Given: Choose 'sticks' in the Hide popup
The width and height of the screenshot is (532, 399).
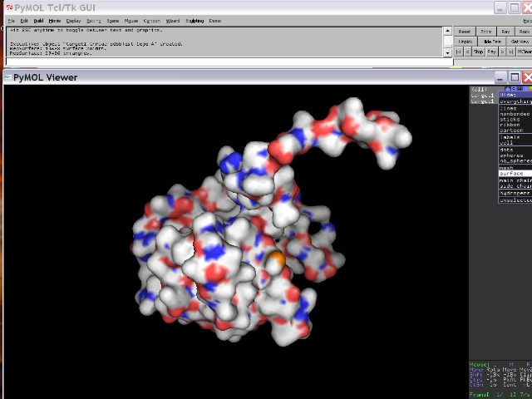Looking at the screenshot, I should coord(512,119).
